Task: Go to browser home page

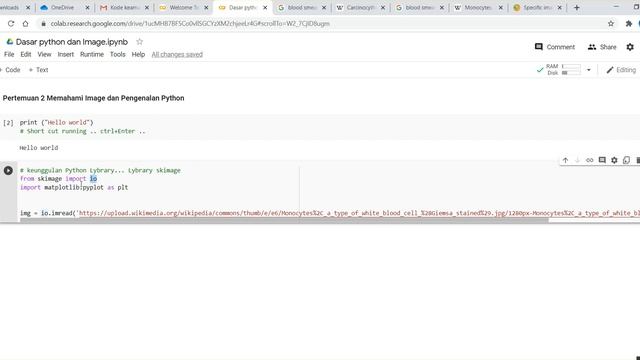Action: click(x=25, y=24)
